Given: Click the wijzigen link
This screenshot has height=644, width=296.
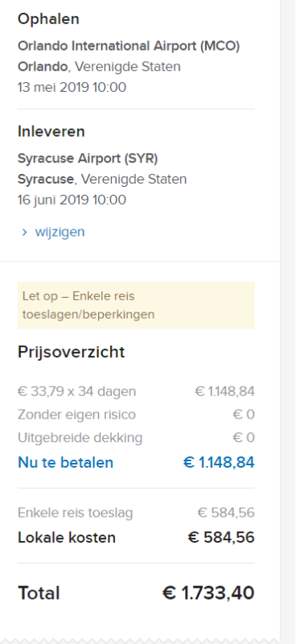Looking at the screenshot, I should (60, 232).
